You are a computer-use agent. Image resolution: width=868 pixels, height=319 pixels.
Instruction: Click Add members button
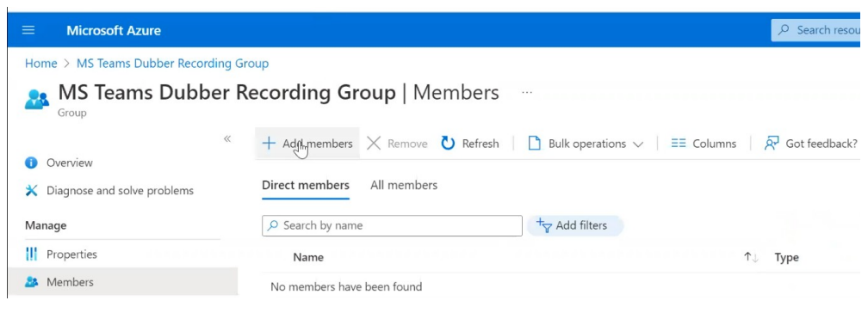[x=307, y=144]
